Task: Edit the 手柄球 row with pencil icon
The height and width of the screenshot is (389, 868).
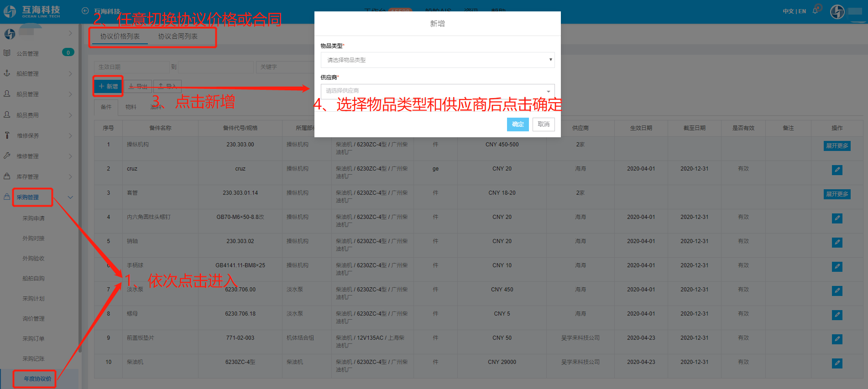Action: [837, 266]
